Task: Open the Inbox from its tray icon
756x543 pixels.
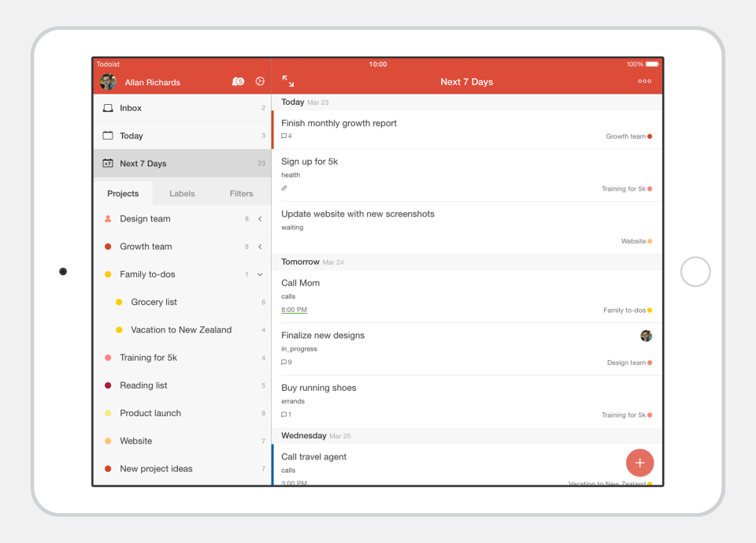Action: click(x=108, y=108)
